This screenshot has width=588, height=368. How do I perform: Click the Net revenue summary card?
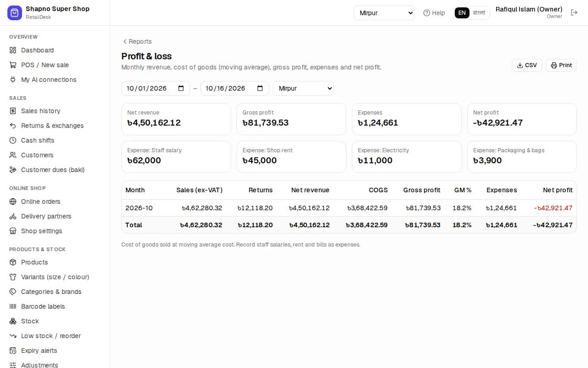[x=176, y=119]
